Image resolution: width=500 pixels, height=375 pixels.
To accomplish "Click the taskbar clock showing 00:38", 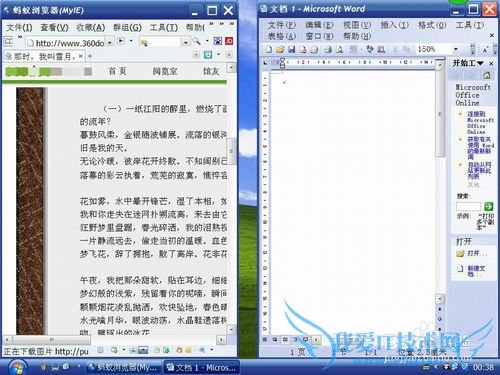I will point(483,367).
